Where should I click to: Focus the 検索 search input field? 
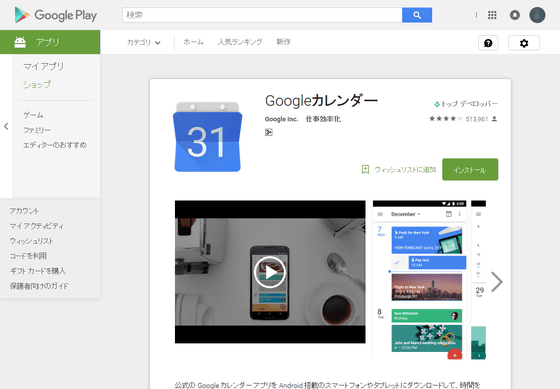tap(262, 15)
